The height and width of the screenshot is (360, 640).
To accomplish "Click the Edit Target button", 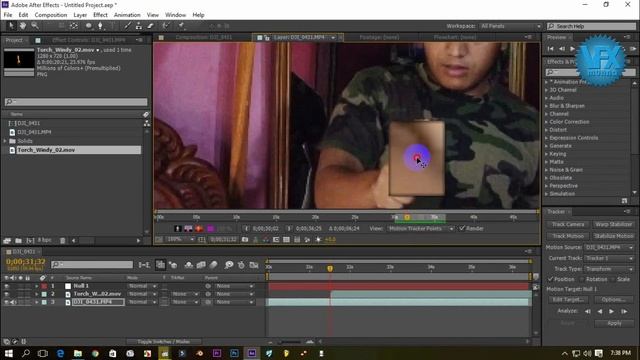I will [x=567, y=300].
